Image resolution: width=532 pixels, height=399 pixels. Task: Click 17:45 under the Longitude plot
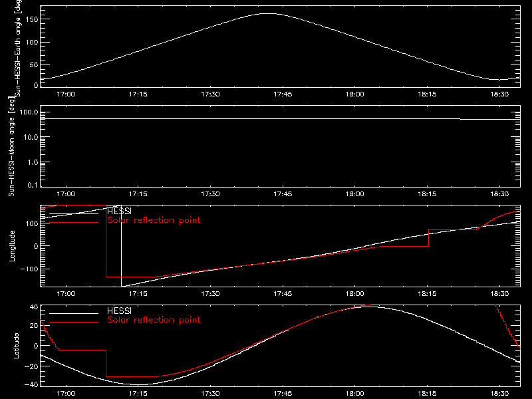point(283,294)
